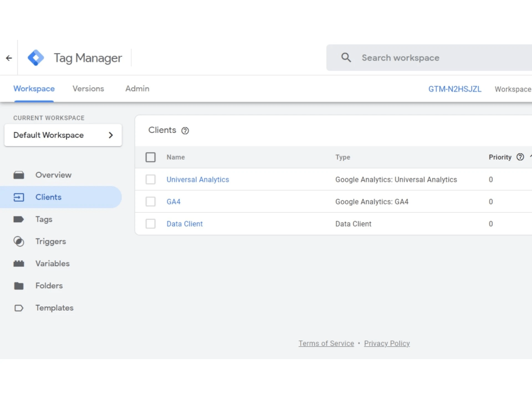Check the Data Client row checkbox

(151, 223)
